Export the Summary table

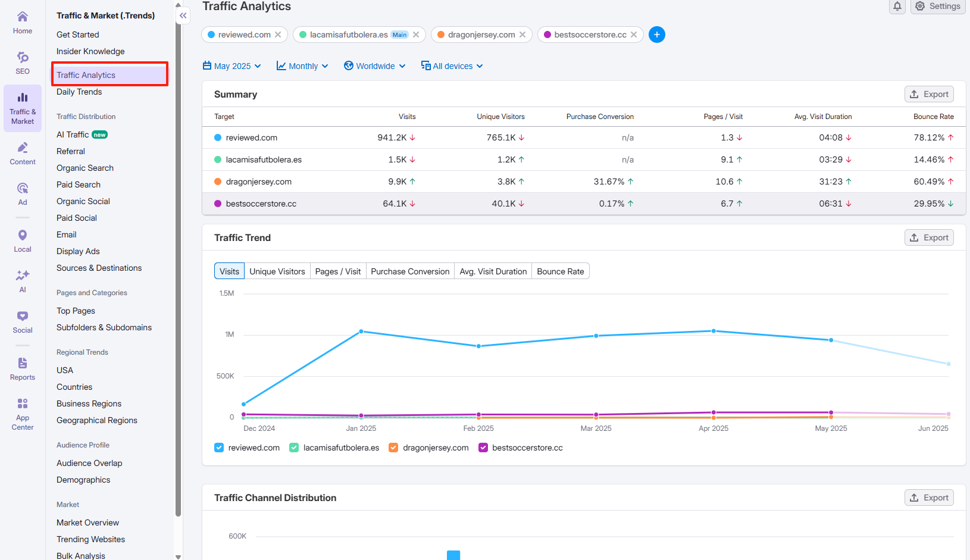[x=929, y=94]
